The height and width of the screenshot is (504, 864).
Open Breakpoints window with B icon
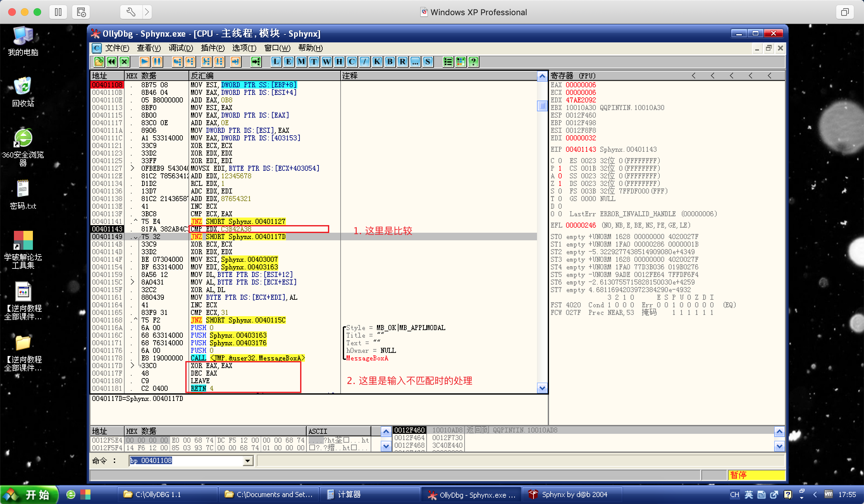coord(390,62)
